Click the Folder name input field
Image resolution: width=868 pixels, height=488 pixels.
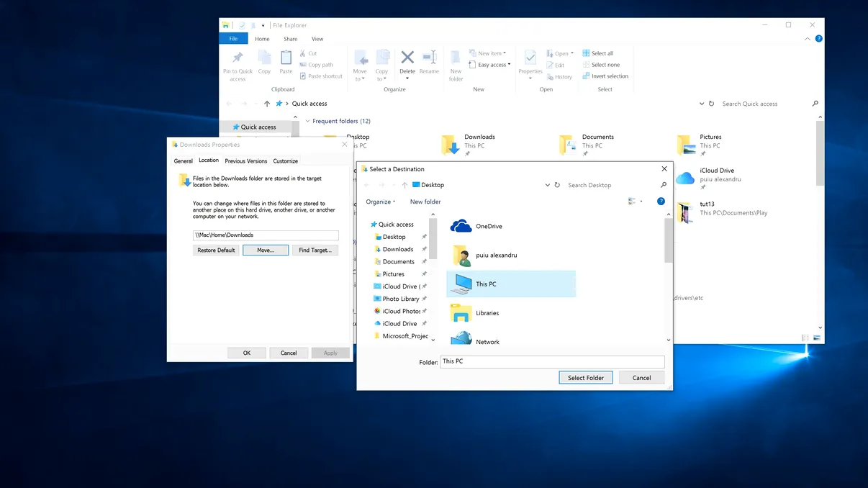[x=551, y=361]
